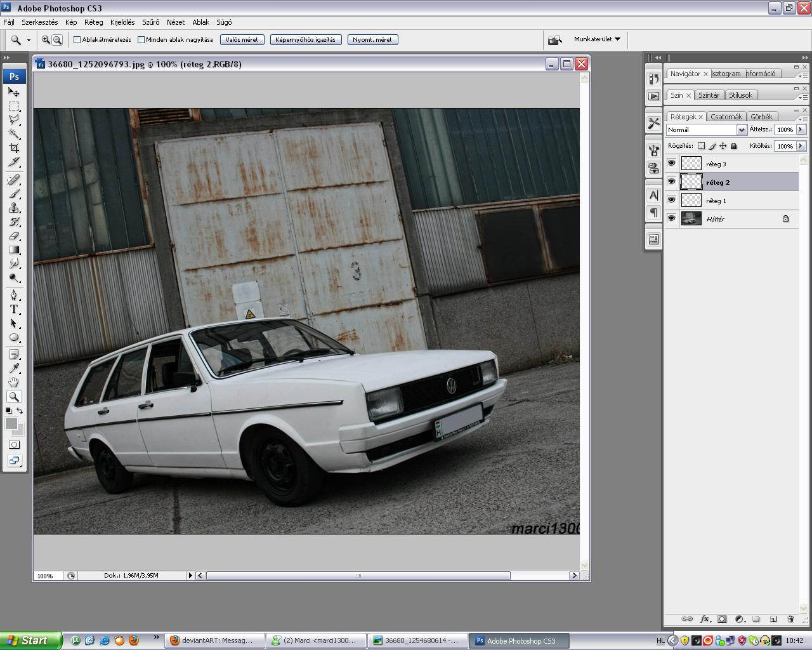Open the Fájl menu
This screenshot has height=650, width=812.
(9, 22)
